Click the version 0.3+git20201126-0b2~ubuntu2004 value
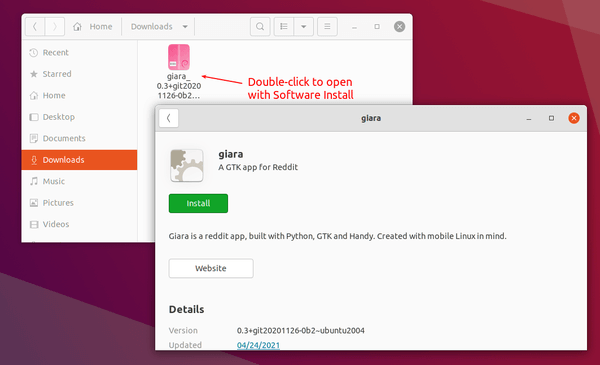Screen dimensions: 600x365 tap(300, 330)
